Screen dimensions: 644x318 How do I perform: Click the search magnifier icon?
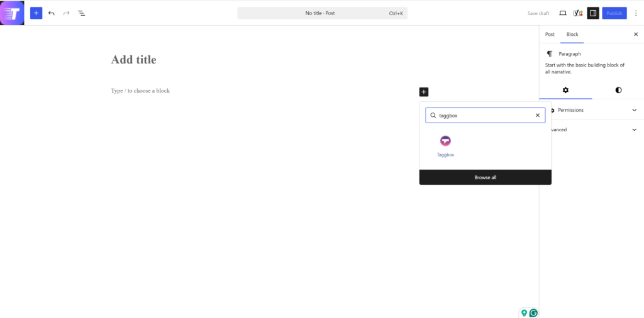pos(433,115)
